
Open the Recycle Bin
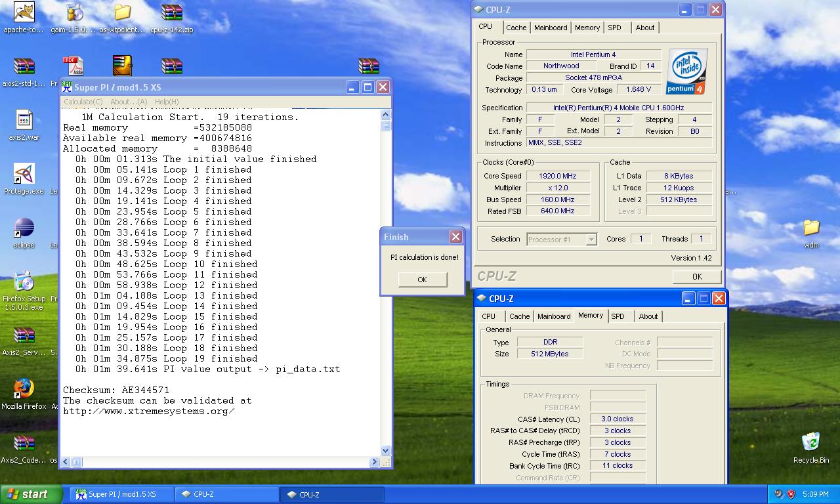[x=811, y=442]
